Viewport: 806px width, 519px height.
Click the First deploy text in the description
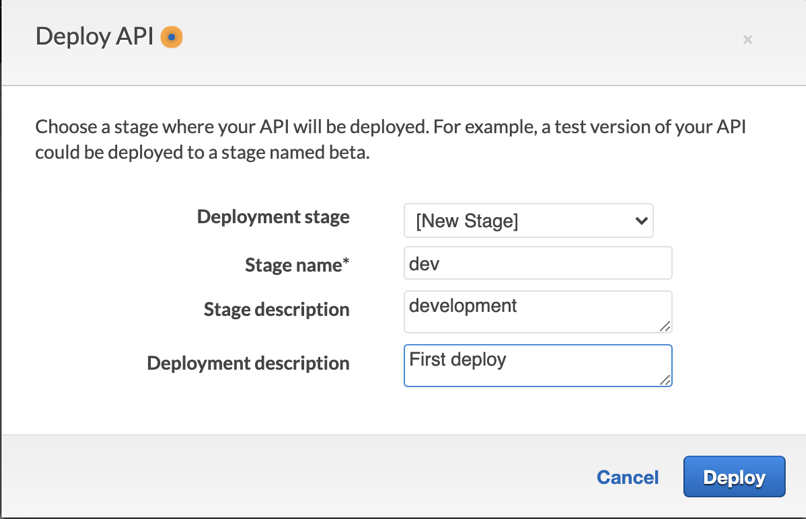coord(458,360)
